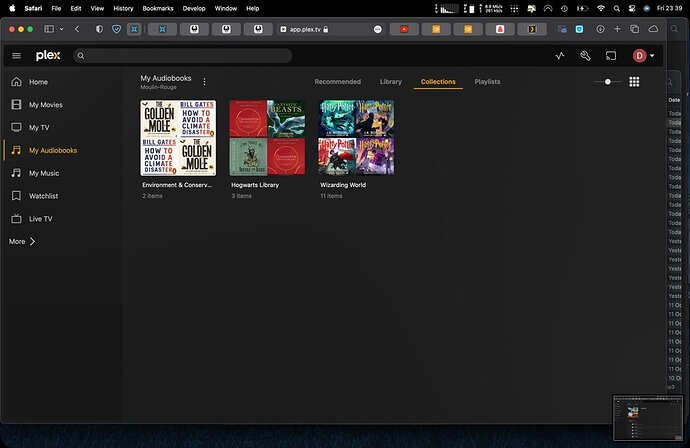Adjust the poster size slider
This screenshot has height=448, width=690.
[608, 82]
